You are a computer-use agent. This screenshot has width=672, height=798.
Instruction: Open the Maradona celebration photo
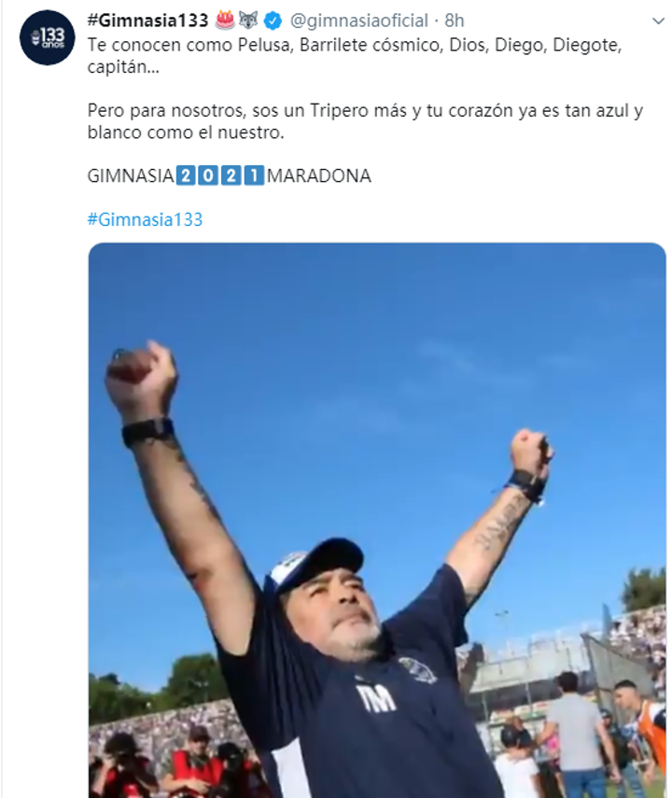click(377, 520)
